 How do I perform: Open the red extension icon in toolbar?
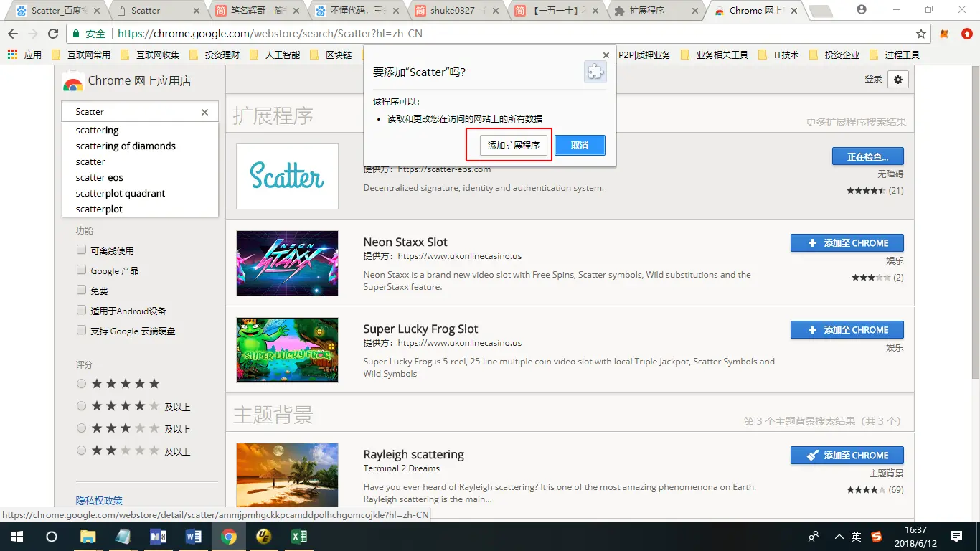coord(966,34)
